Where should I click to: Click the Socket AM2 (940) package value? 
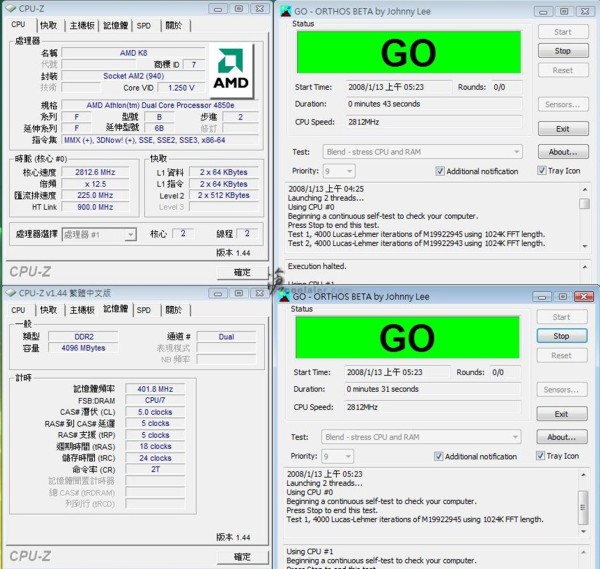133,76
